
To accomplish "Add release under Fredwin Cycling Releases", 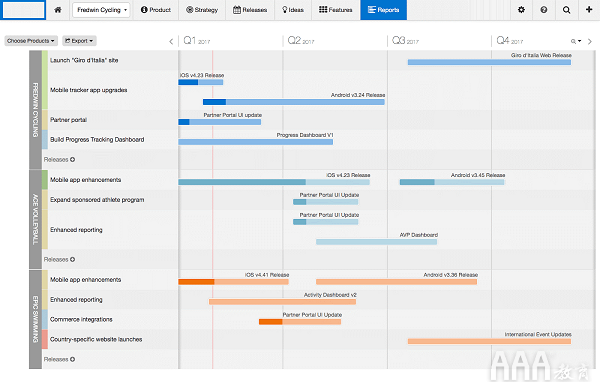I will click(x=72, y=160).
